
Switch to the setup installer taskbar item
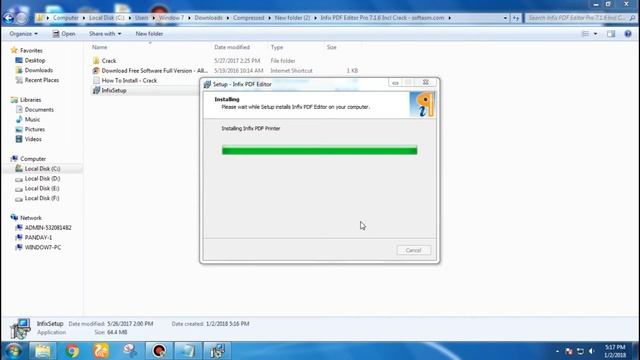coord(217,351)
